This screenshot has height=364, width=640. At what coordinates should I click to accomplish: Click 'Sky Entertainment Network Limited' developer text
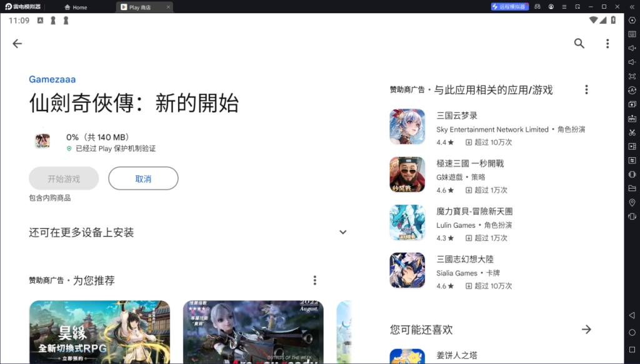pyautogui.click(x=492, y=130)
